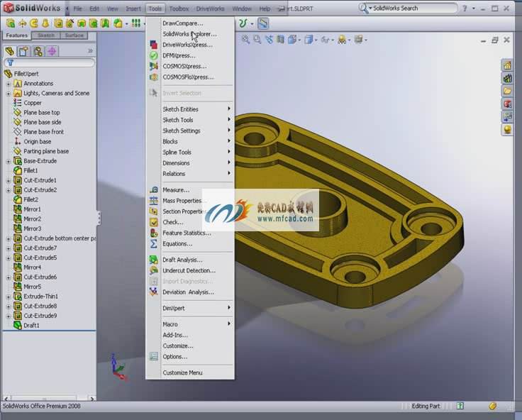Expand the DimXpert submenu
This screenshot has width=522, height=420.
point(190,308)
